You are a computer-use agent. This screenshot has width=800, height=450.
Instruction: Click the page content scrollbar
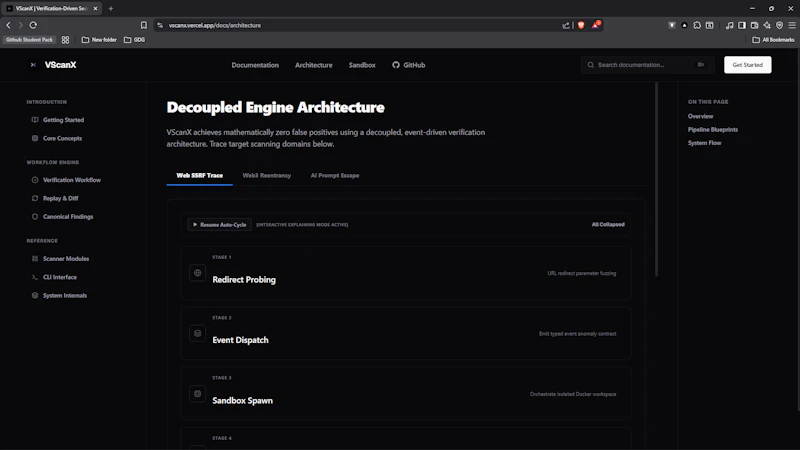pyautogui.click(x=656, y=180)
